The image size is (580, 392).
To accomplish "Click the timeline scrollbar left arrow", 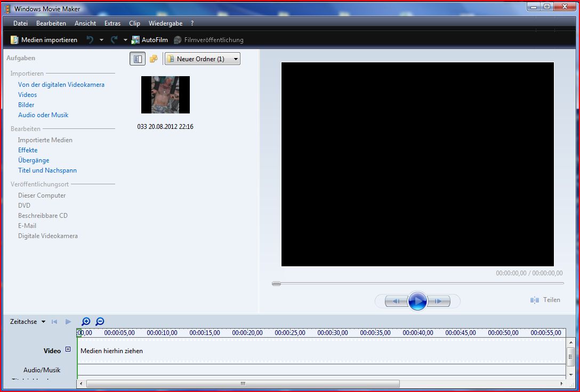I will tap(82, 383).
